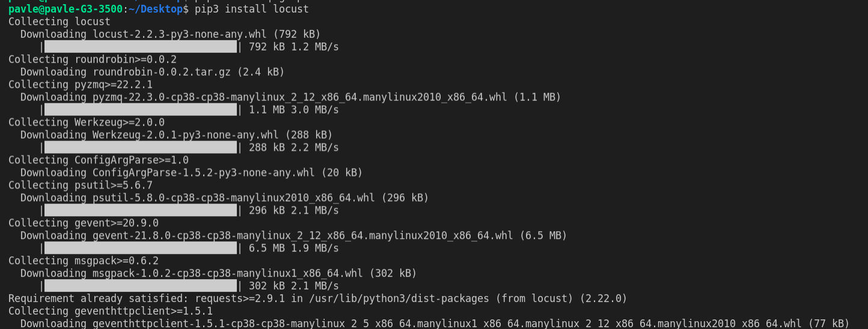Screen dimensions: 868x329
Task: Click the 'Collecting psutil>=5.6.7' line
Action: [81, 186]
